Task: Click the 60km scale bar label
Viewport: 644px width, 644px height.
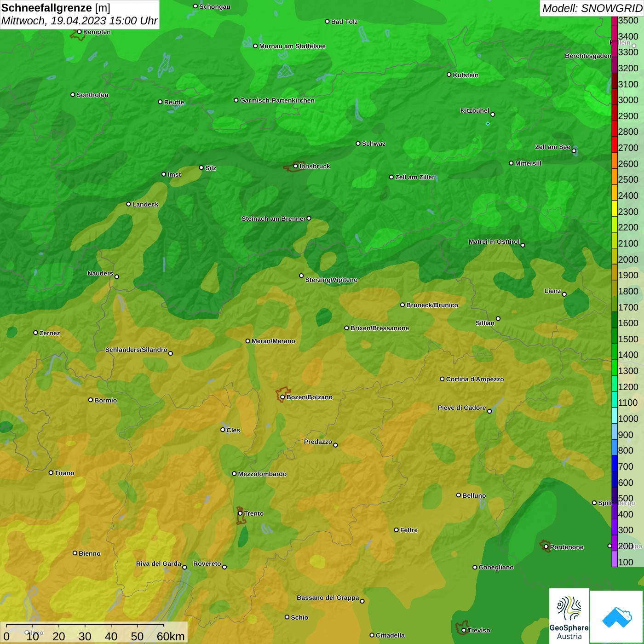Action: point(171,636)
